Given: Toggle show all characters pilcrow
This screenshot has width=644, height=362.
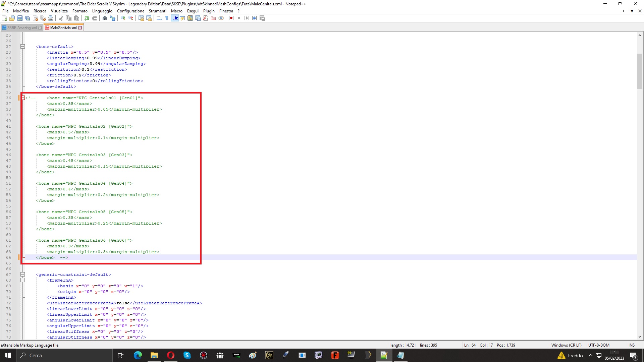Looking at the screenshot, I should click(167, 18).
